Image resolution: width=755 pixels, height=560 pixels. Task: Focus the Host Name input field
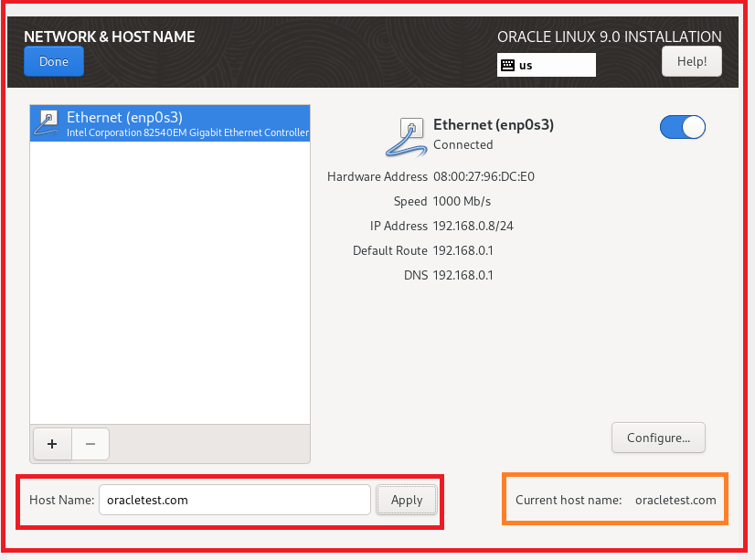point(235,500)
